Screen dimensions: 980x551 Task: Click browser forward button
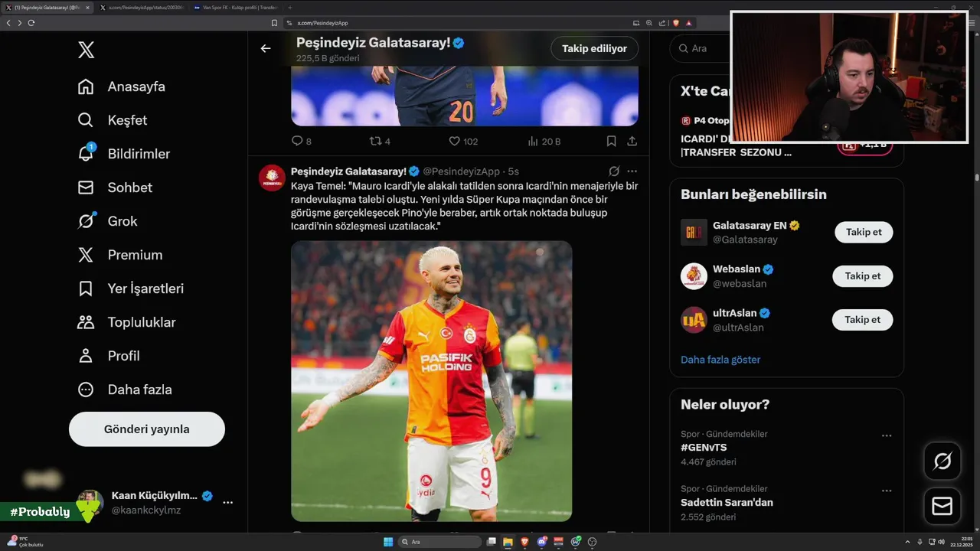click(19, 23)
